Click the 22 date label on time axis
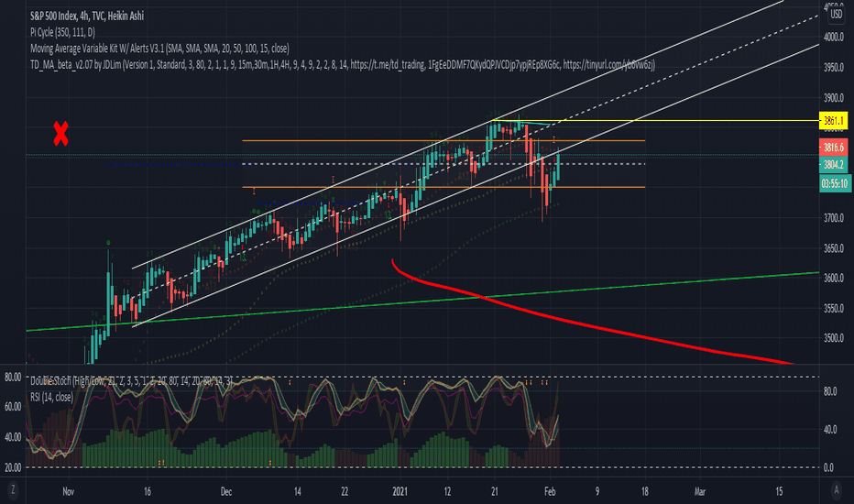 (345, 491)
